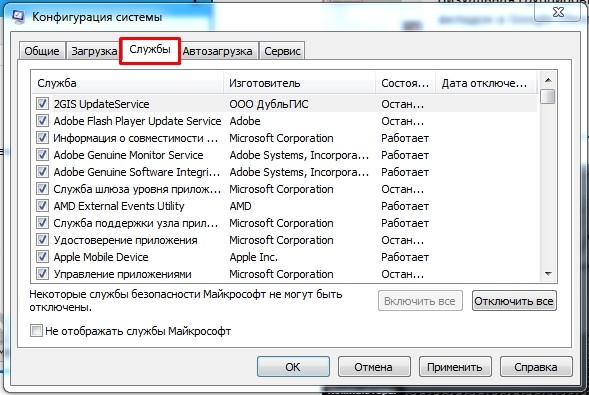Click Управление приложениями service name
This screenshot has height=395, width=589.
122,274
